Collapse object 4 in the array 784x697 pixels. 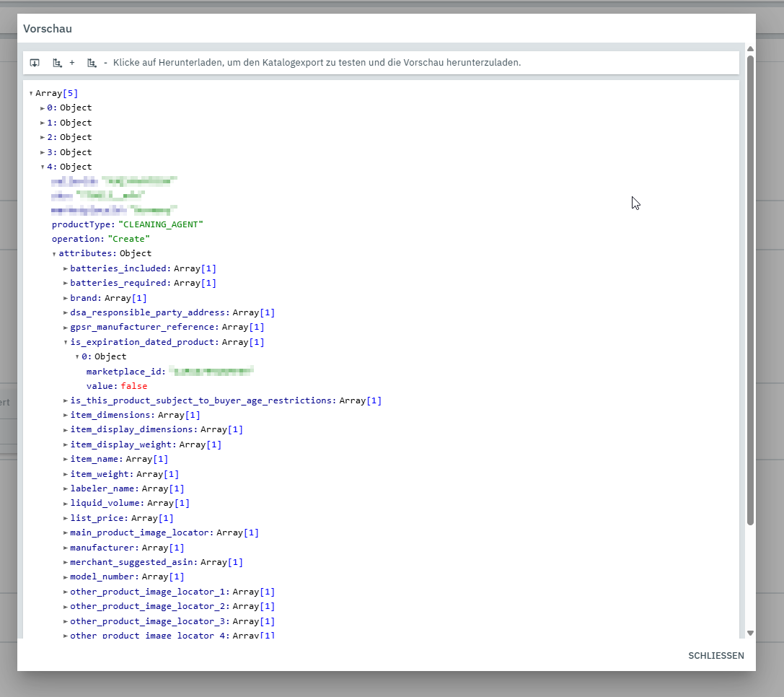point(43,167)
